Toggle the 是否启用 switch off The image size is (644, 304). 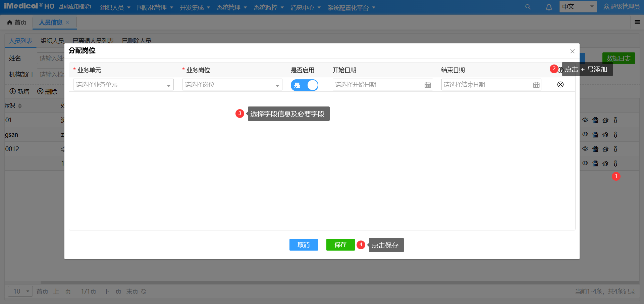(304, 85)
